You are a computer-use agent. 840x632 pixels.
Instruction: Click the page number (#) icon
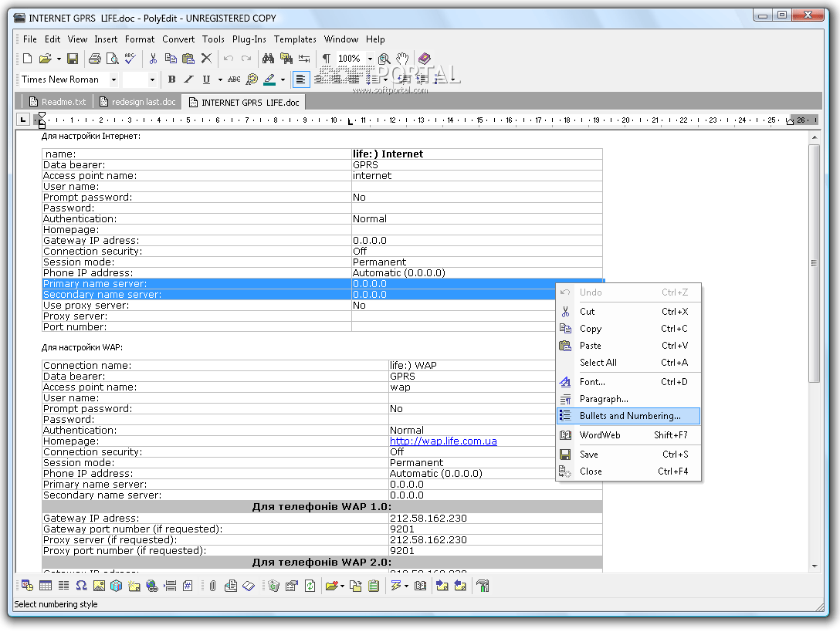pyautogui.click(x=188, y=586)
